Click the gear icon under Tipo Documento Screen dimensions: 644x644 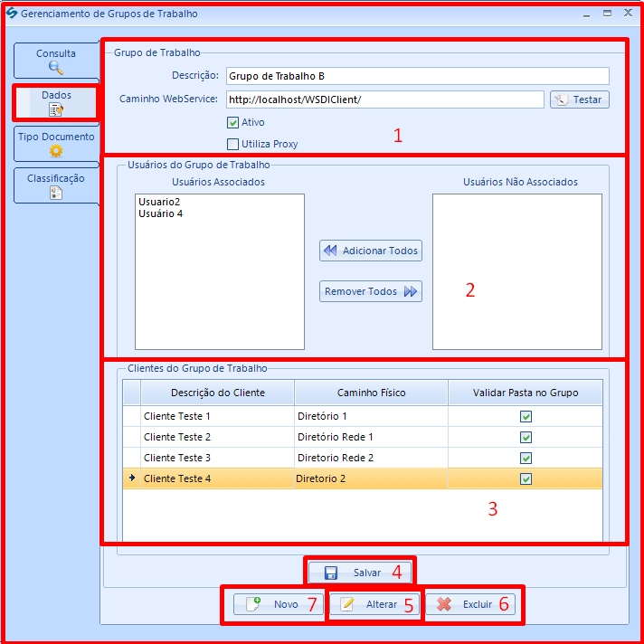pos(56,151)
